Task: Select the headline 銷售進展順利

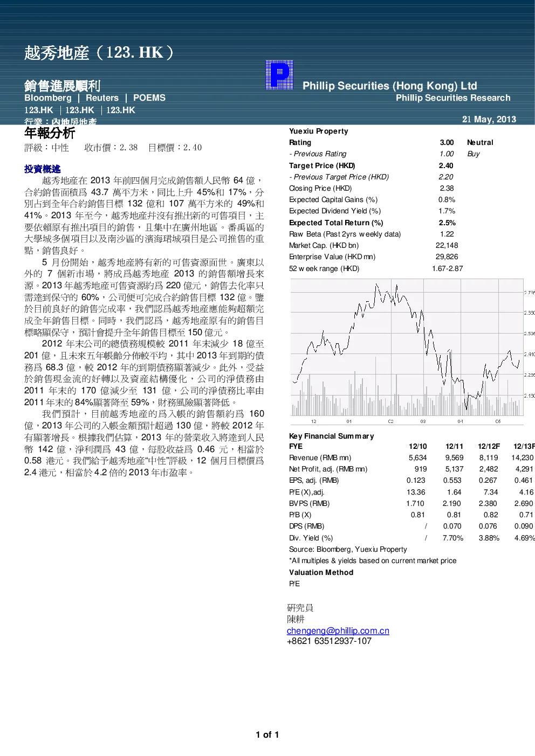Action: 63,86
